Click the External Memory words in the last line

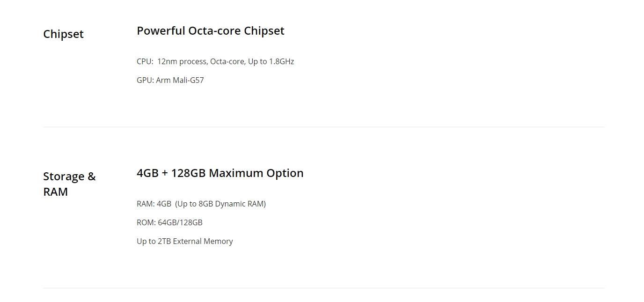[203, 241]
